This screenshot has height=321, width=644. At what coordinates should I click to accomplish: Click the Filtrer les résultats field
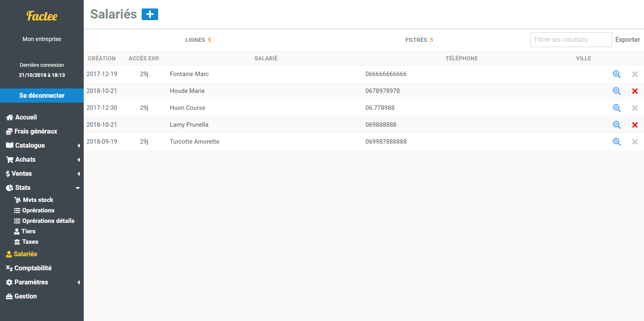[570, 39]
